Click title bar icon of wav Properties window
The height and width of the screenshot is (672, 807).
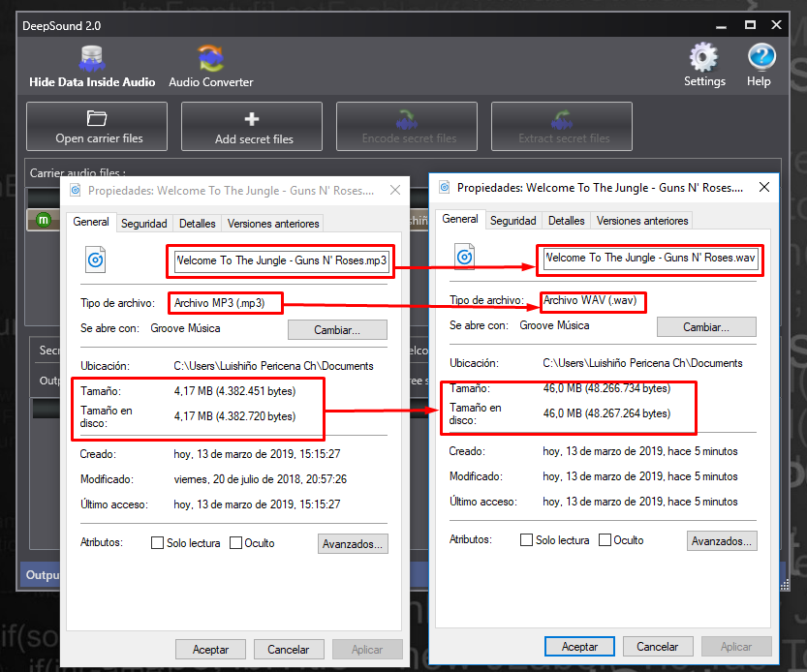[x=445, y=187]
